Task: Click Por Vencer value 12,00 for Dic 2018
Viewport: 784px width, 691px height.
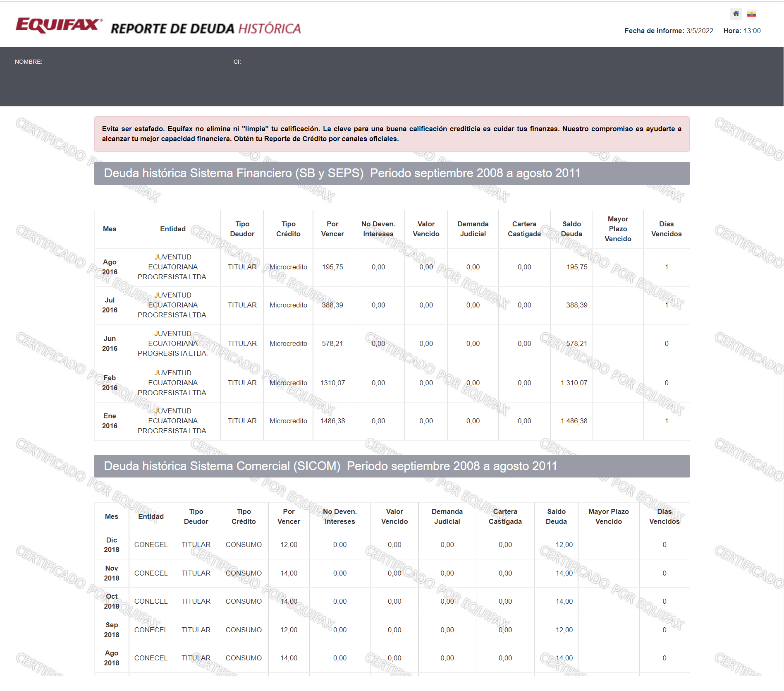Action: click(289, 545)
